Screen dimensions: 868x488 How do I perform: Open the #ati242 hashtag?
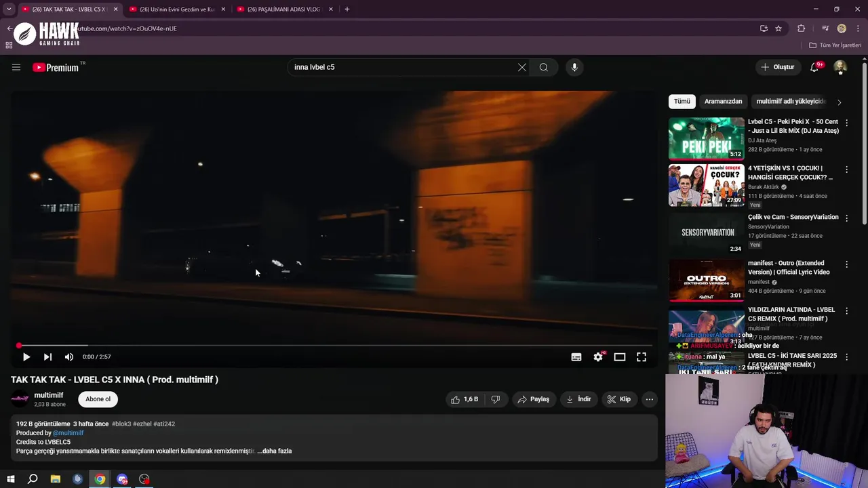[x=164, y=424]
